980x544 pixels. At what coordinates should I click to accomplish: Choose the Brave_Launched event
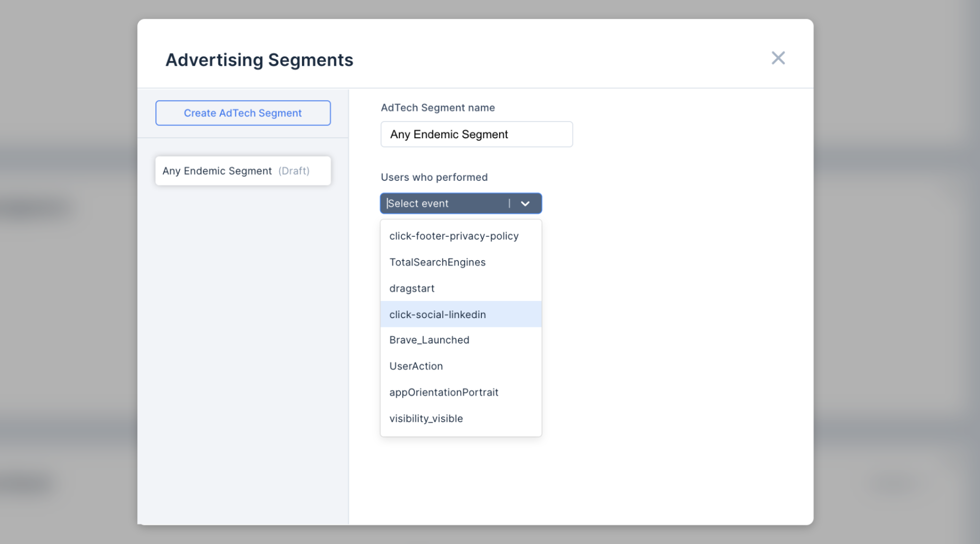(x=461, y=340)
